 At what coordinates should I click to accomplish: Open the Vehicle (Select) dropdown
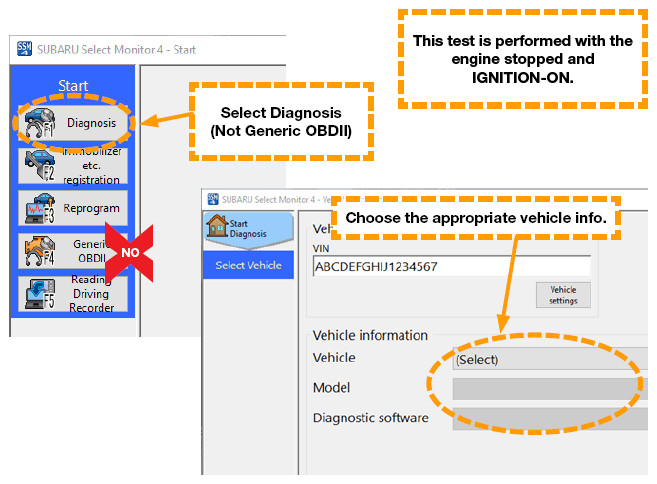pyautogui.click(x=550, y=359)
